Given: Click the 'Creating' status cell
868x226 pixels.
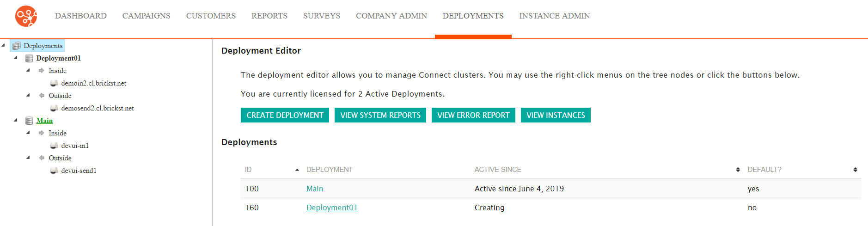Looking at the screenshot, I should tap(489, 208).
